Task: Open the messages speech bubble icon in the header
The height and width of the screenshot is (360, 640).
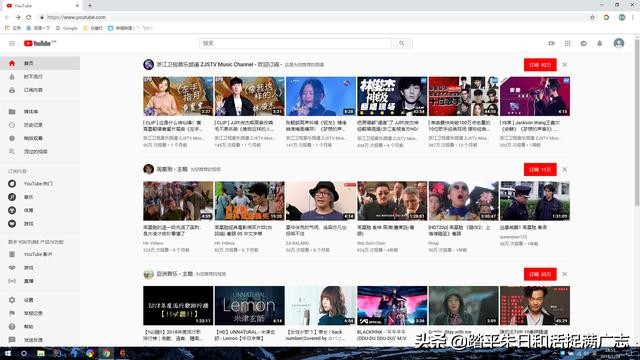Action: pos(584,43)
